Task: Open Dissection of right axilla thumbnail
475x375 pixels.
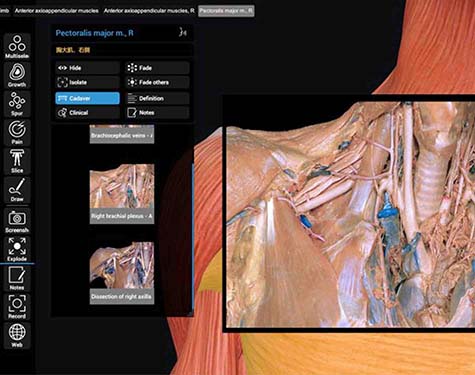Action: click(122, 273)
